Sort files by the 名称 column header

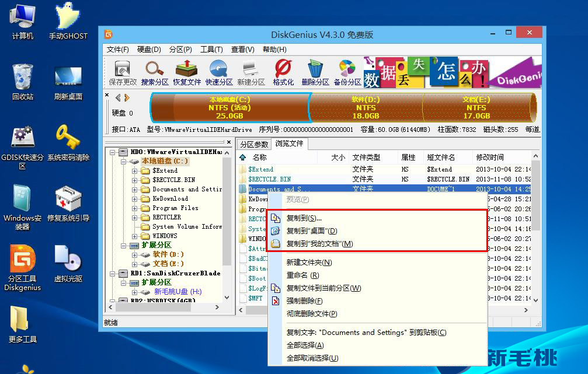(x=259, y=158)
